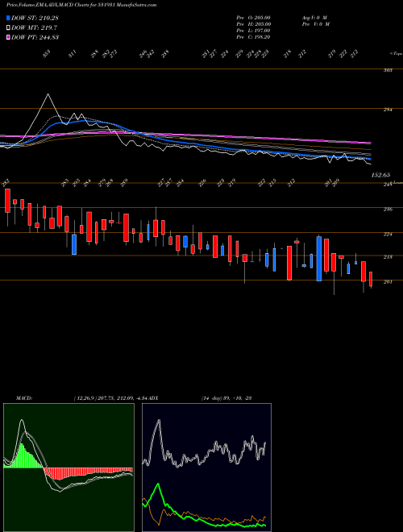Click the white price line peak in EMA chart

pyautogui.click(x=48, y=94)
